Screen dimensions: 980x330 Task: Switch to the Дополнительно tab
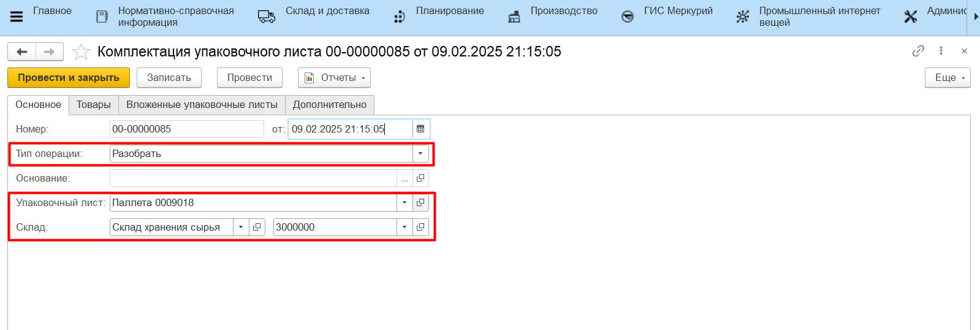(330, 105)
